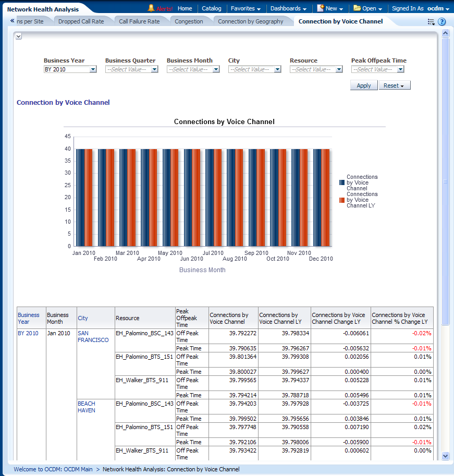Open the help question mark icon
The image size is (454, 476).
coord(442,22)
